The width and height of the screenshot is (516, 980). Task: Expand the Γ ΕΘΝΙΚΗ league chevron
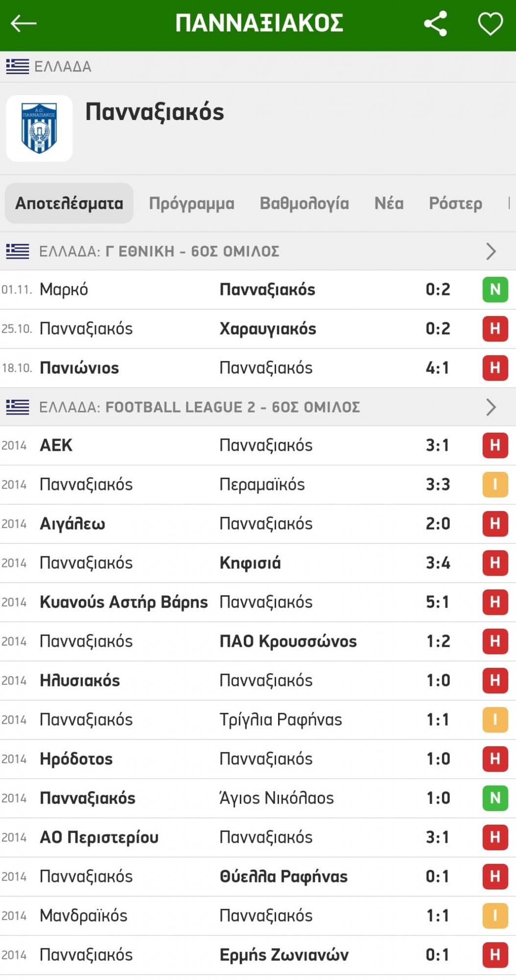491,251
